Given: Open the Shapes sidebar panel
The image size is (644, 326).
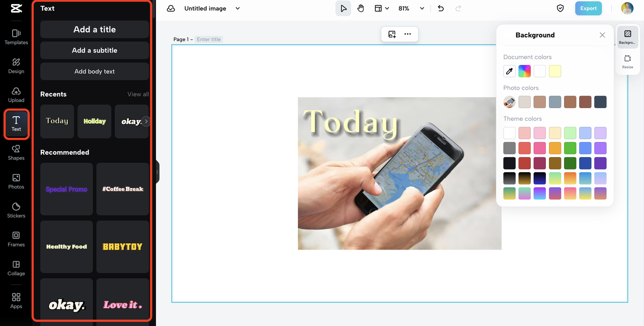Looking at the screenshot, I should click(16, 152).
